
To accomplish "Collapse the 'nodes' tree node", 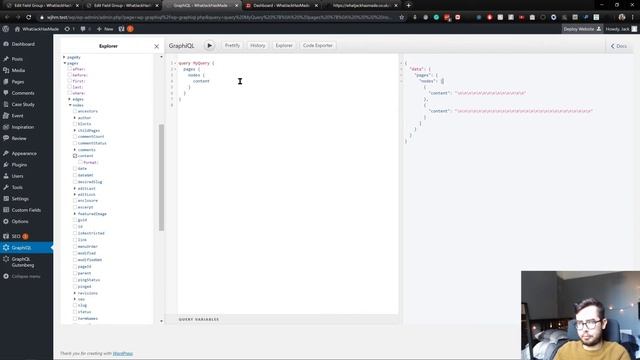I will pyautogui.click(x=70, y=105).
